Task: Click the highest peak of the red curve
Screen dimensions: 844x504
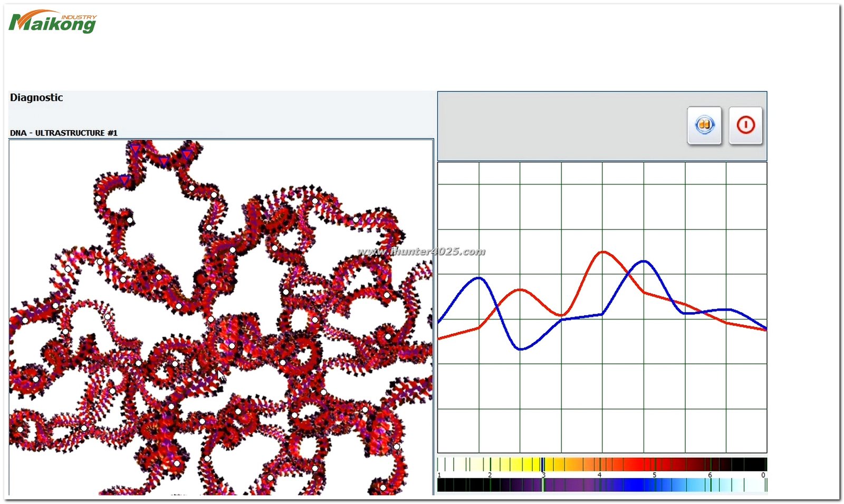Action: point(603,252)
